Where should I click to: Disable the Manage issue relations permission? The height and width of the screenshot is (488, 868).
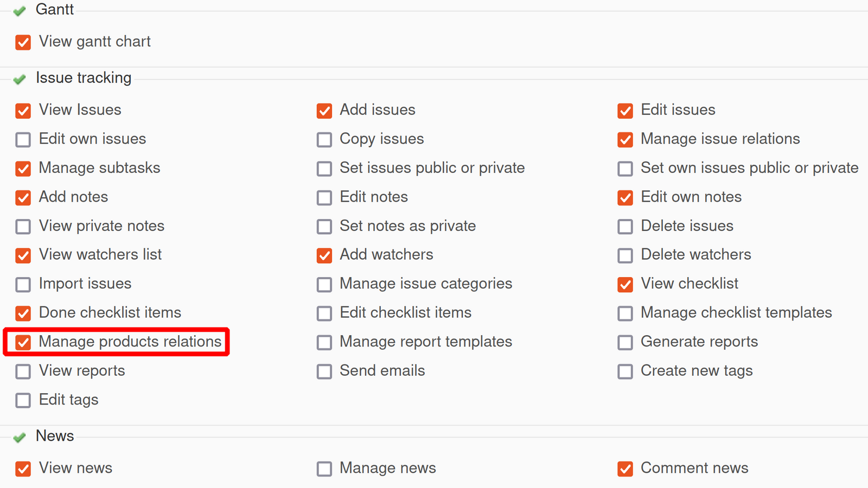pyautogui.click(x=625, y=139)
